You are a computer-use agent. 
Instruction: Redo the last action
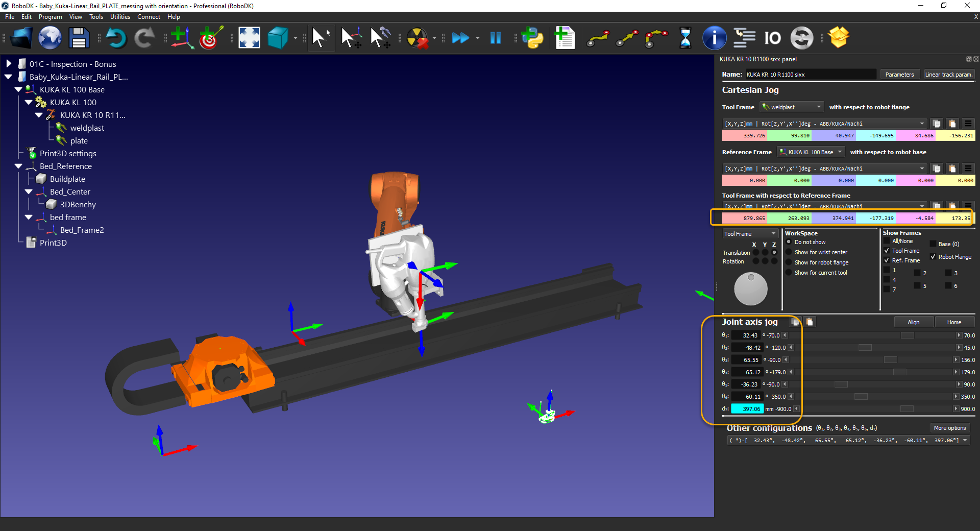(144, 38)
